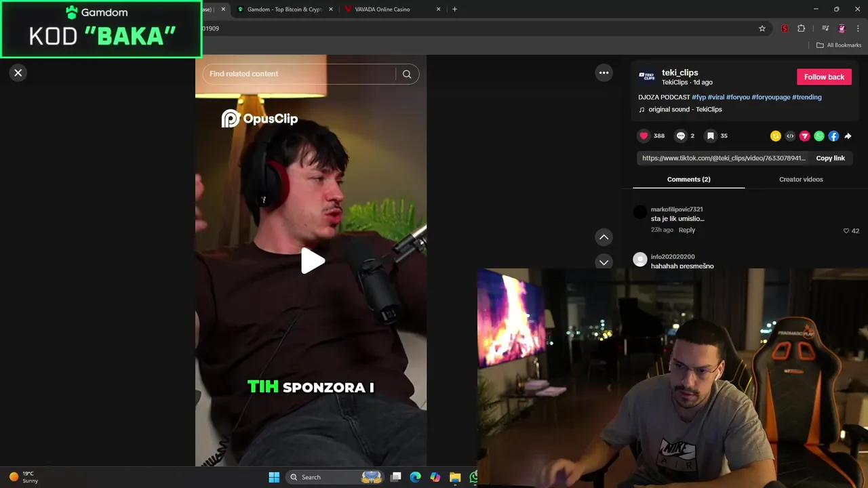Open Chrome three-dot menu
Viewport: 868px width, 488px height.
coord(858,28)
